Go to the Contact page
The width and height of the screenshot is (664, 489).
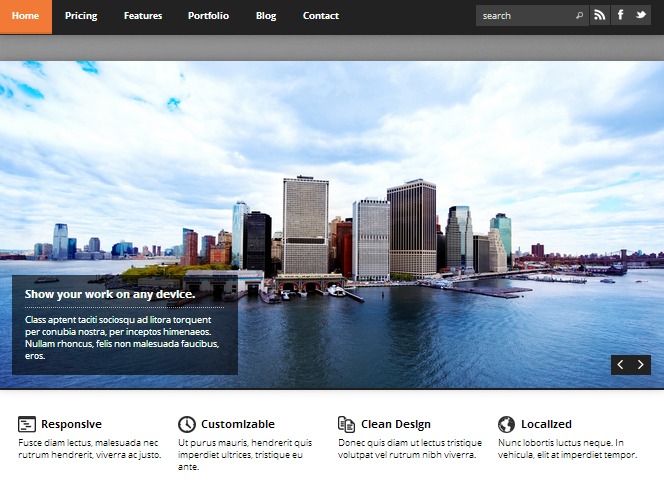321,16
